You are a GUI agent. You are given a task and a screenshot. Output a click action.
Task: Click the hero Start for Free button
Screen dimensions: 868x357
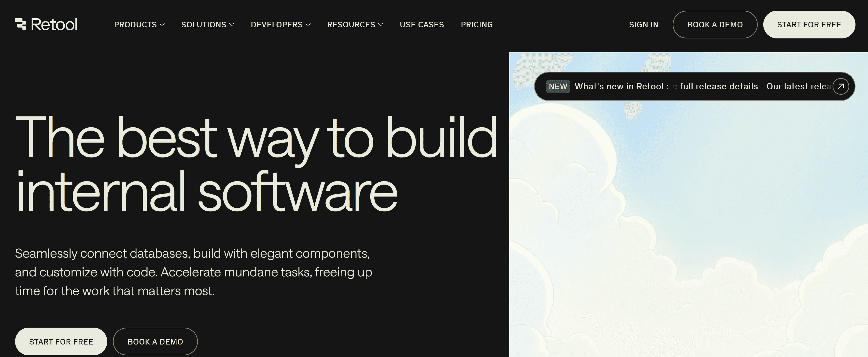tap(61, 341)
